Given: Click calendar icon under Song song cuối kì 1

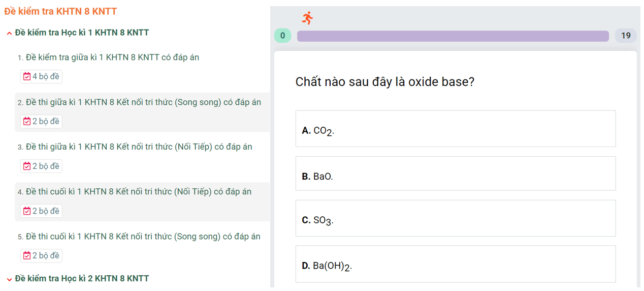Looking at the screenshot, I should pyautogui.click(x=27, y=256).
